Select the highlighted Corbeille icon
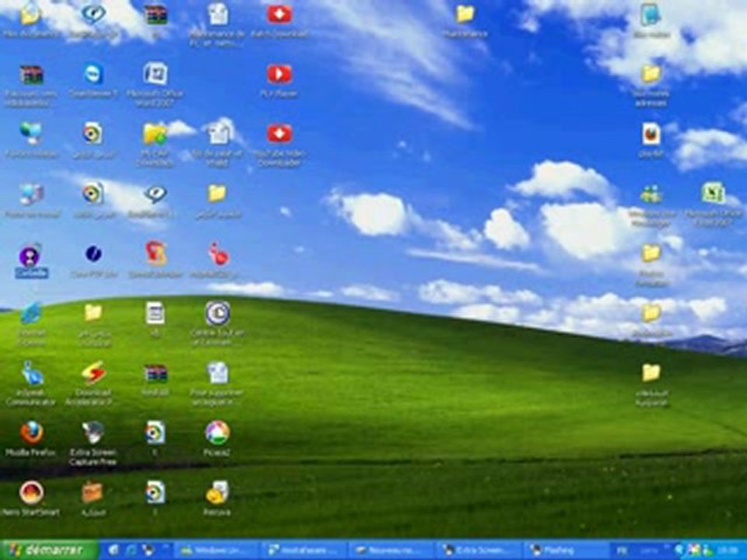This screenshot has width=747, height=560. 31,260
